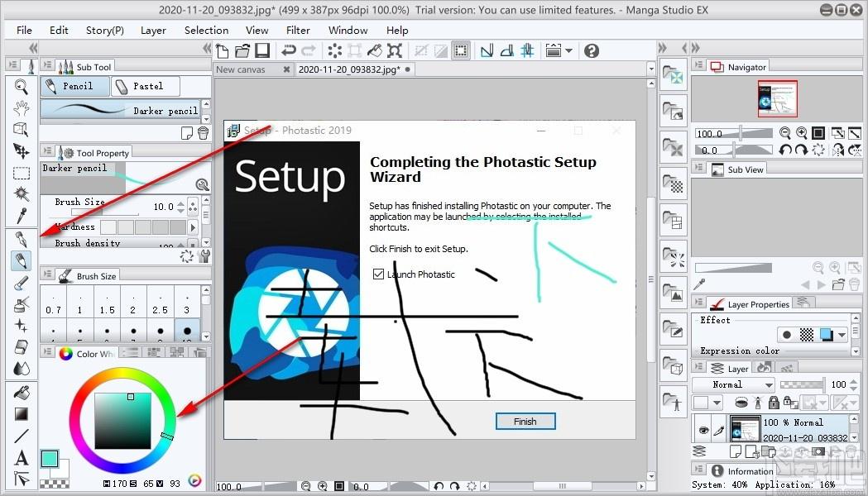Click the Undo toolbar icon
Screen dimensions: 868x496
click(289, 51)
